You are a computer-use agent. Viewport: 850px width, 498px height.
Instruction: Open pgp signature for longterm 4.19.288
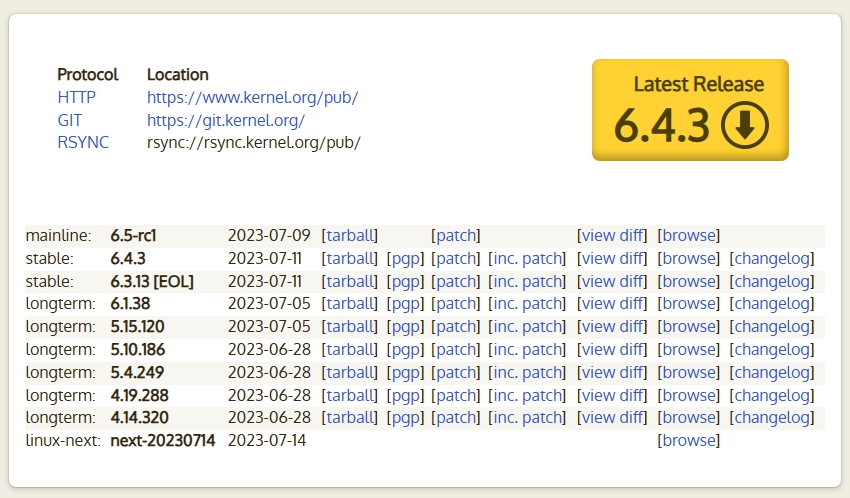click(x=405, y=396)
